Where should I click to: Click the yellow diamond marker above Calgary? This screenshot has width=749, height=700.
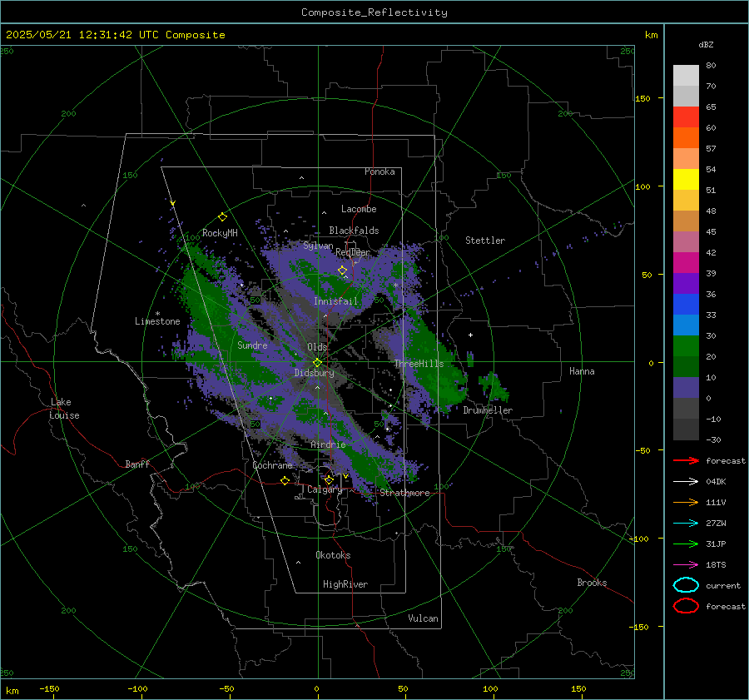tap(329, 479)
